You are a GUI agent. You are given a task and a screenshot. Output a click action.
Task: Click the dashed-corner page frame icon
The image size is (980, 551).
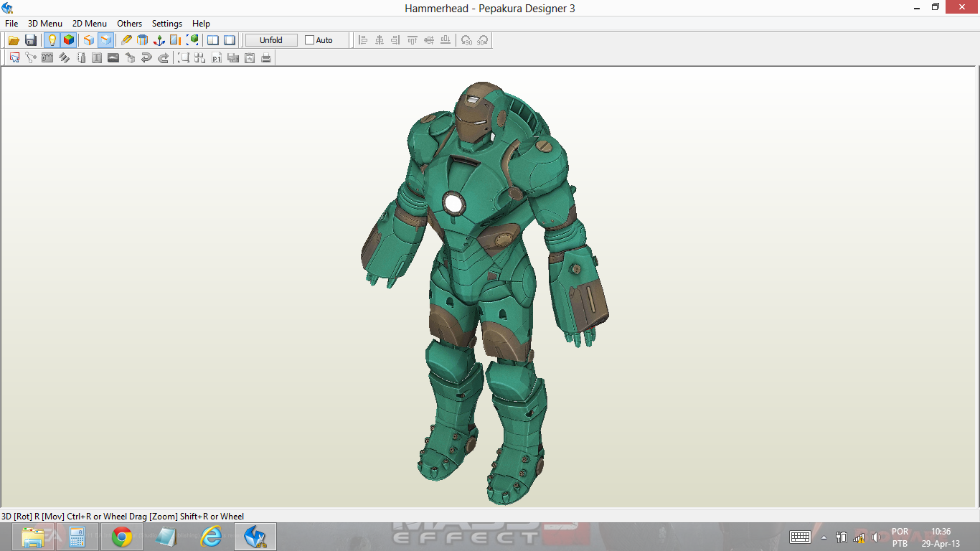pos(184,57)
